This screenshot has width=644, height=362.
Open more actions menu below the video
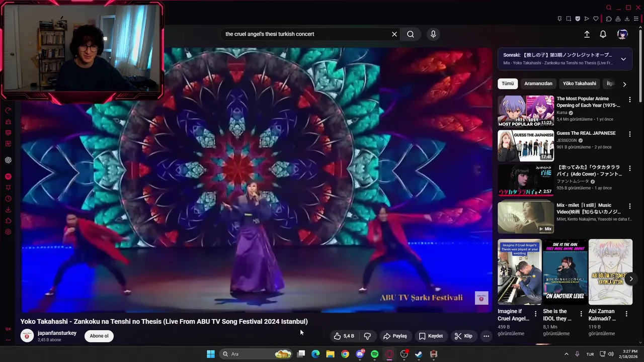click(x=486, y=336)
